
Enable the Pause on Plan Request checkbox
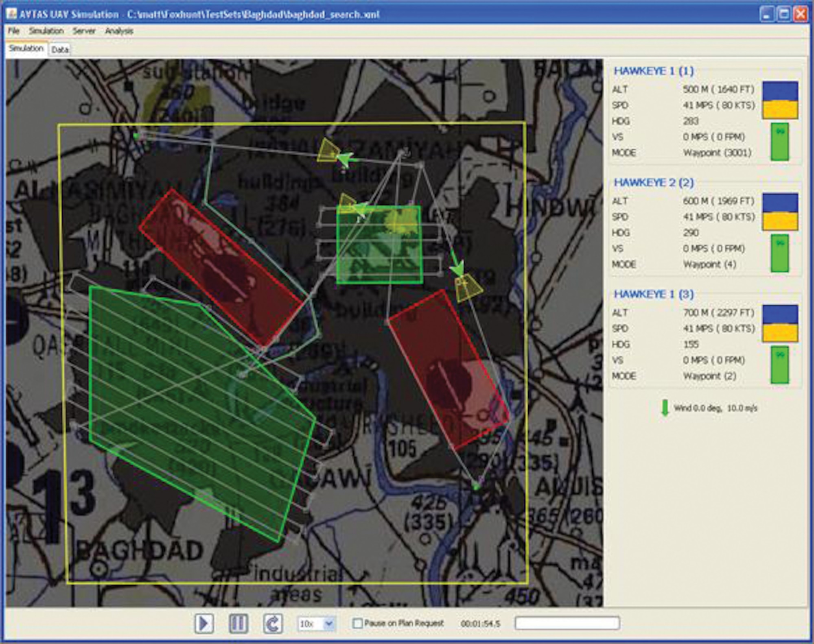(357, 623)
